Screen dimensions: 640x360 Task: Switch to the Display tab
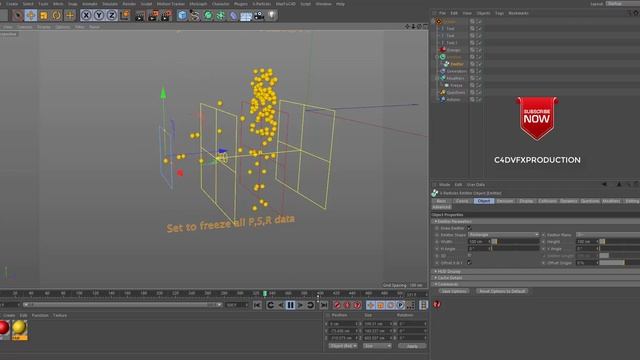tap(526, 201)
